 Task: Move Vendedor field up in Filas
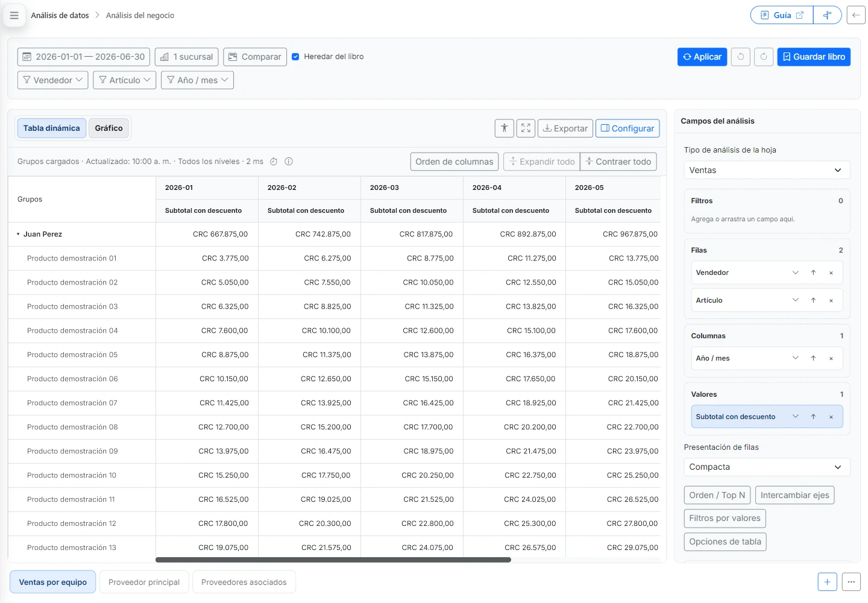click(813, 273)
